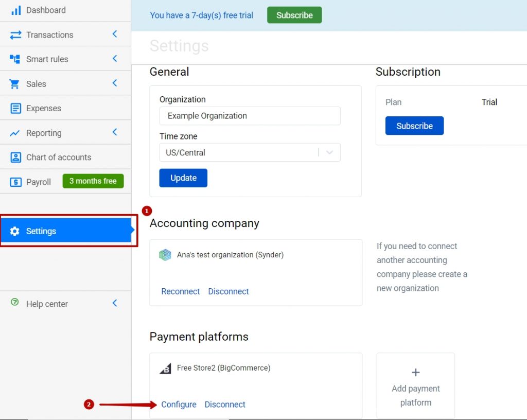Image resolution: width=527 pixels, height=420 pixels.
Task: Expand the Transactions submenu chevron
Action: click(115, 34)
